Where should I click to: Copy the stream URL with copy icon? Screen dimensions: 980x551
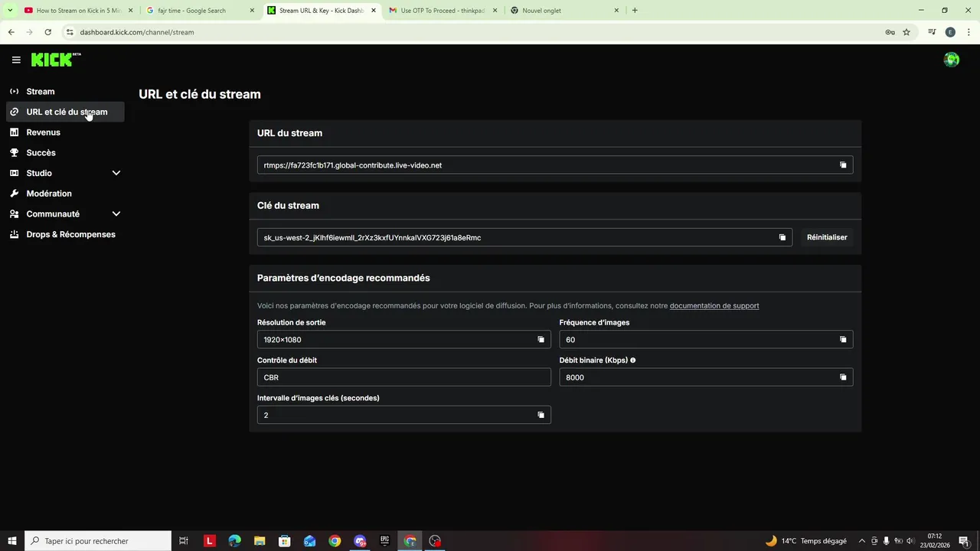[843, 165]
